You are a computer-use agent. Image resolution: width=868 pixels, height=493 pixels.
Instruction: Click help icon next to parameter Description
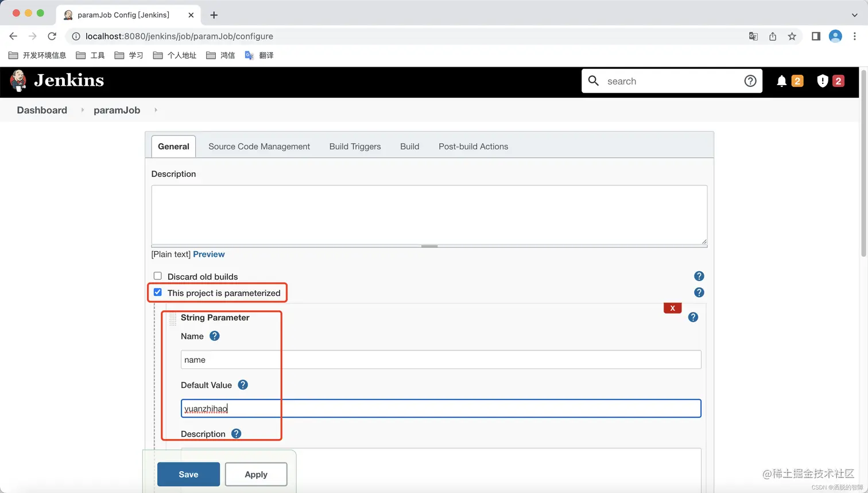236,434
